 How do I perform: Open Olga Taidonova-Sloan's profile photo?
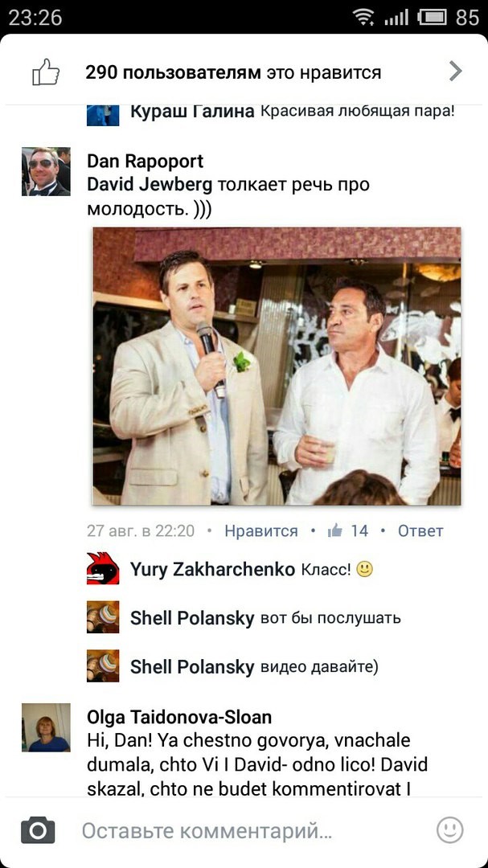[x=46, y=727]
